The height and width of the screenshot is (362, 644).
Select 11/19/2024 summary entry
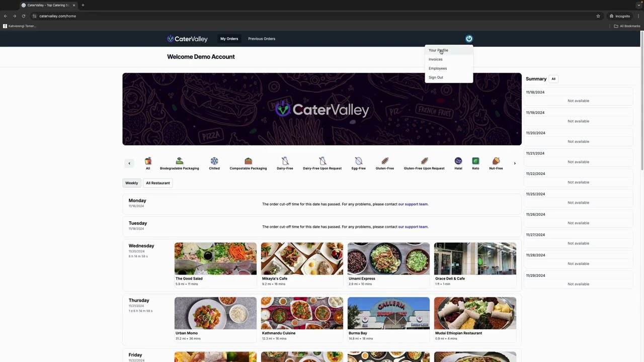(578, 117)
